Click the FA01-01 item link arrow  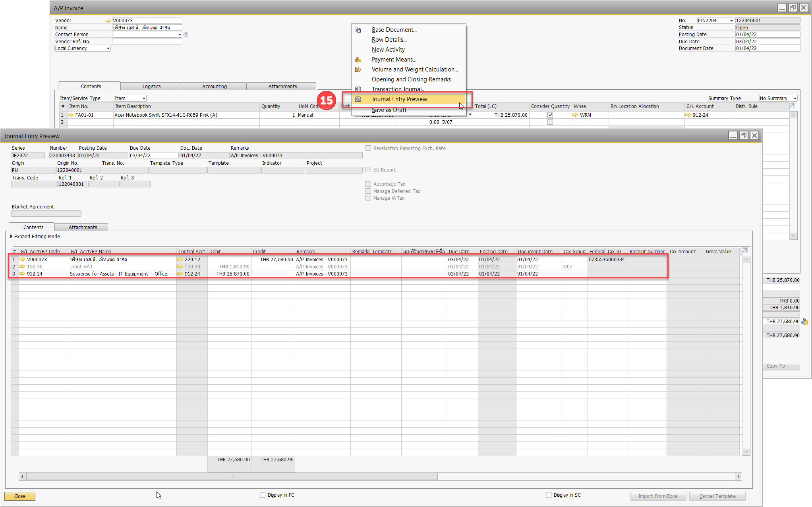click(71, 115)
